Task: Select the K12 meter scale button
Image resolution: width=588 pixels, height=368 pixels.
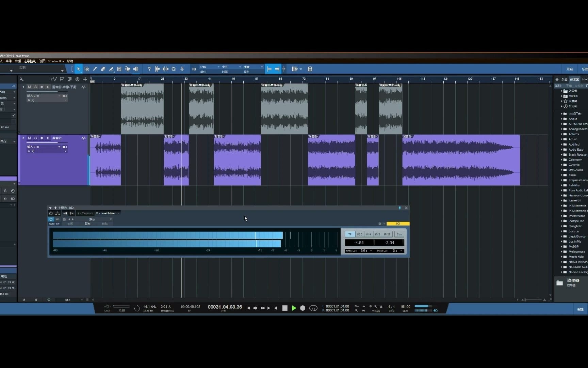Action: [x=377, y=234]
